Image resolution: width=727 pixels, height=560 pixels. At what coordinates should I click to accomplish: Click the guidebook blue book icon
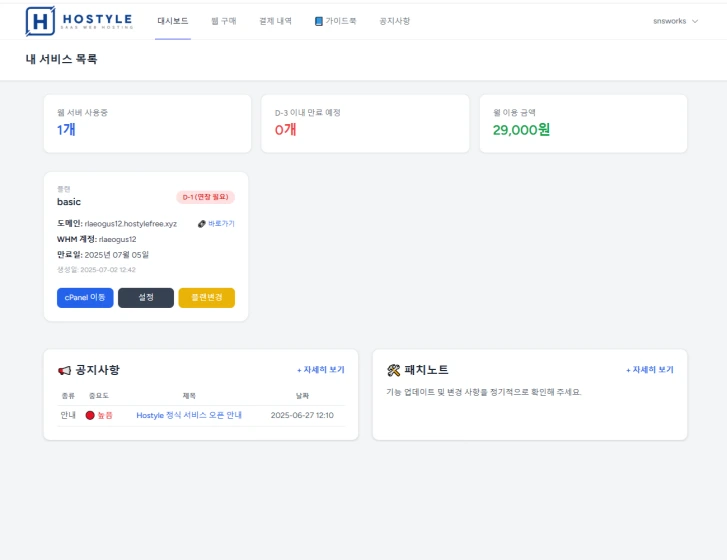tap(319, 21)
